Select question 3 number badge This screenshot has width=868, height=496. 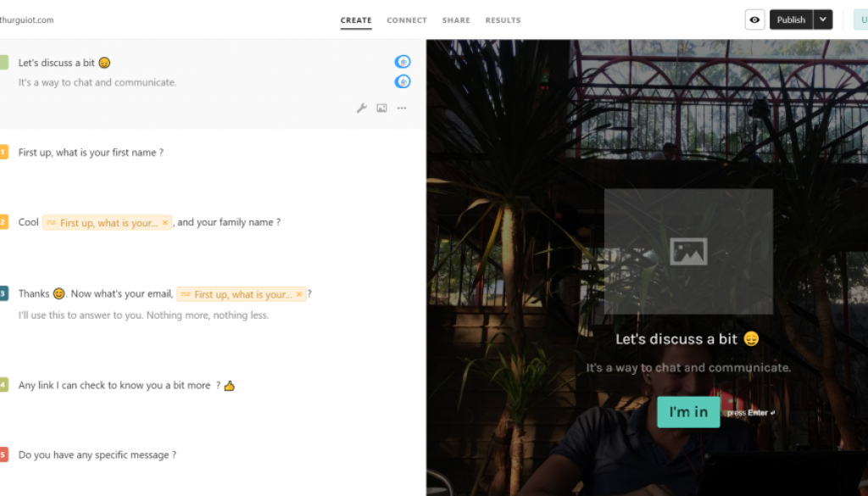point(3,293)
